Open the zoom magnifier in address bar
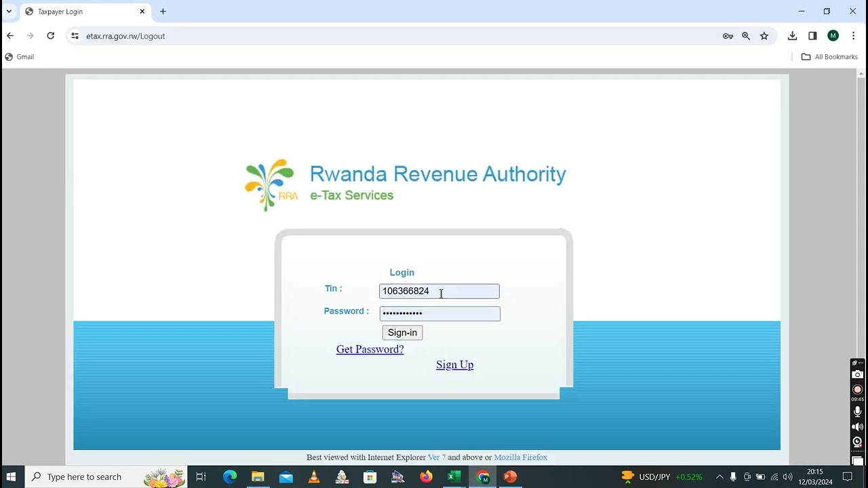The width and height of the screenshot is (868, 488). point(746,36)
